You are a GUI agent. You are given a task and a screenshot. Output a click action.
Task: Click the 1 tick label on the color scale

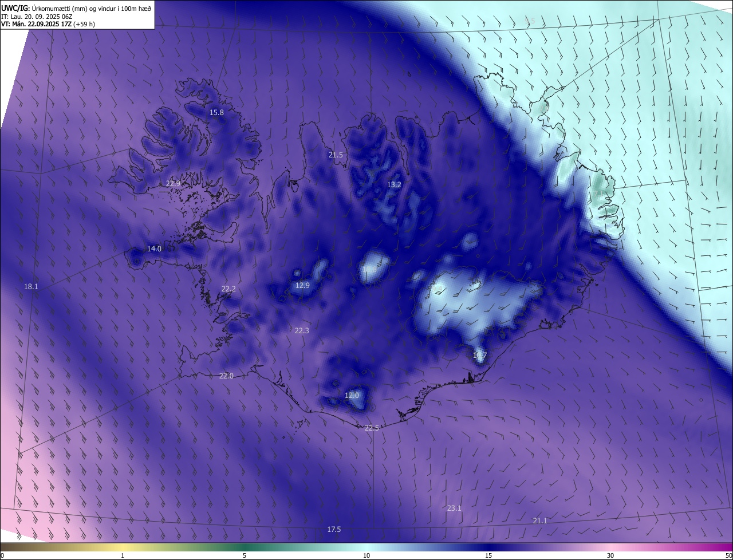click(x=123, y=556)
